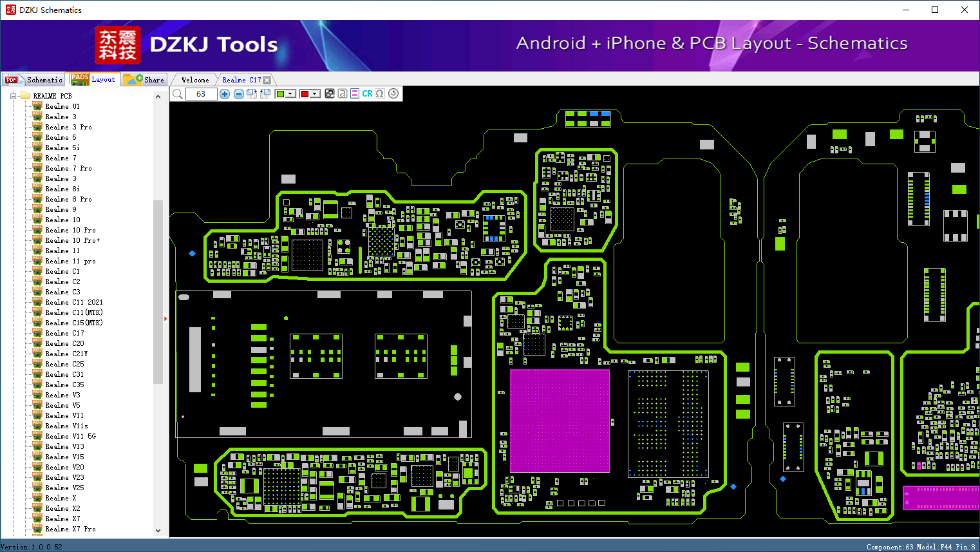980x552 pixels.
Task: Select the Realme C17 document tab
Action: [241, 80]
